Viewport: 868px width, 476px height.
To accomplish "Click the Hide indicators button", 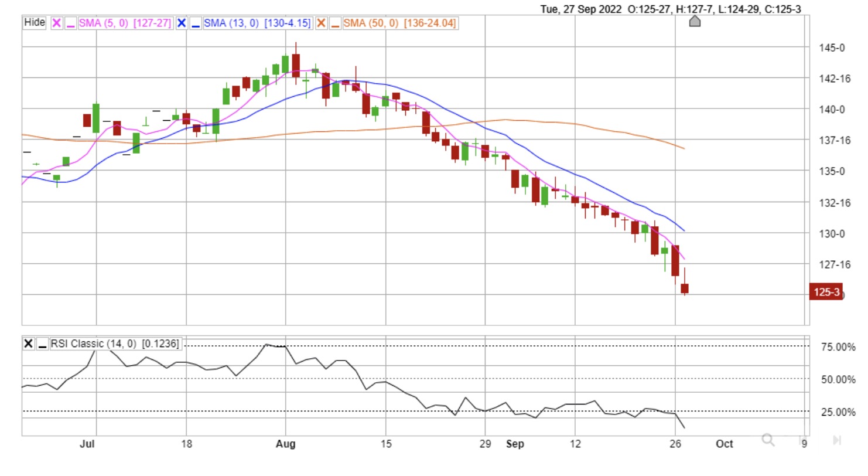I will click(x=35, y=23).
